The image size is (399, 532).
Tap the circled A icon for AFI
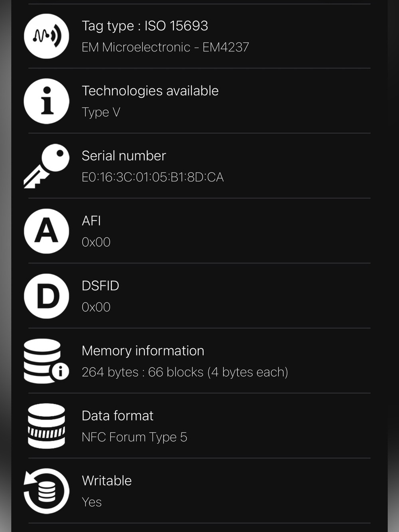click(46, 231)
